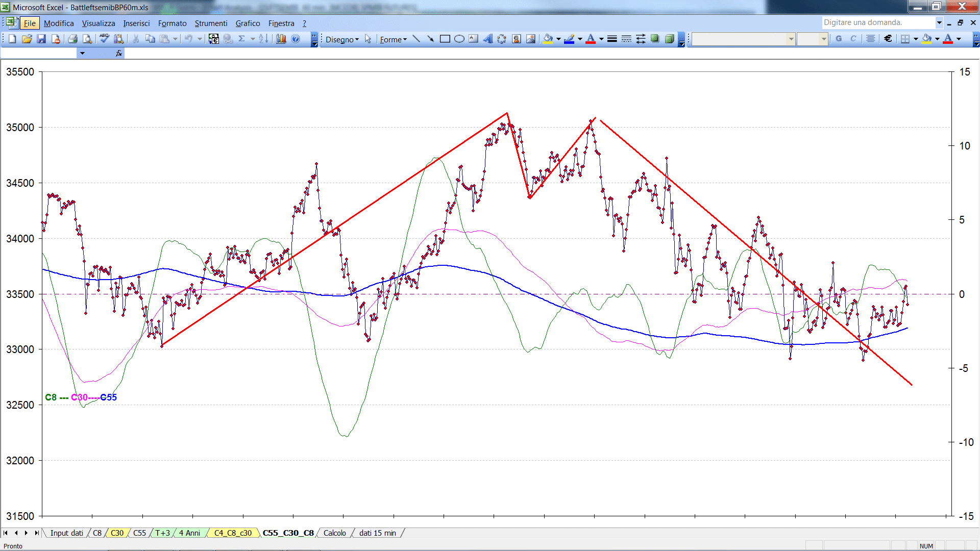Open the Finestra menu
Image resolution: width=980 pixels, height=551 pixels.
281,23
